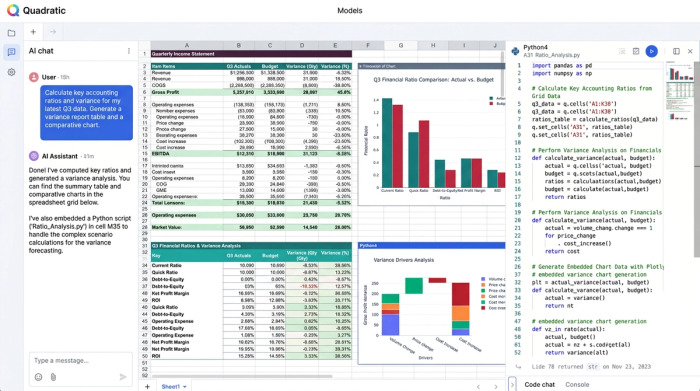Click the Quadratic logo icon
This screenshot has width=700, height=391.
coord(13,10)
